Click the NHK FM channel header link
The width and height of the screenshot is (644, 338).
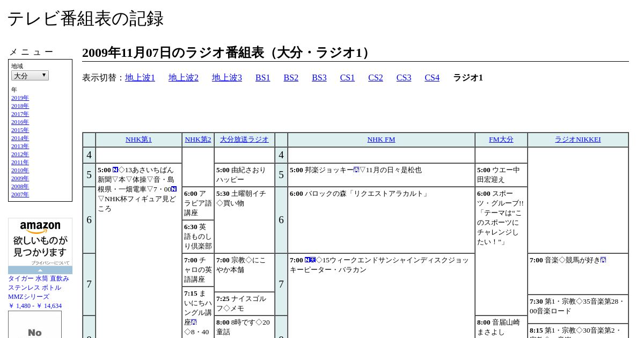[381, 139]
